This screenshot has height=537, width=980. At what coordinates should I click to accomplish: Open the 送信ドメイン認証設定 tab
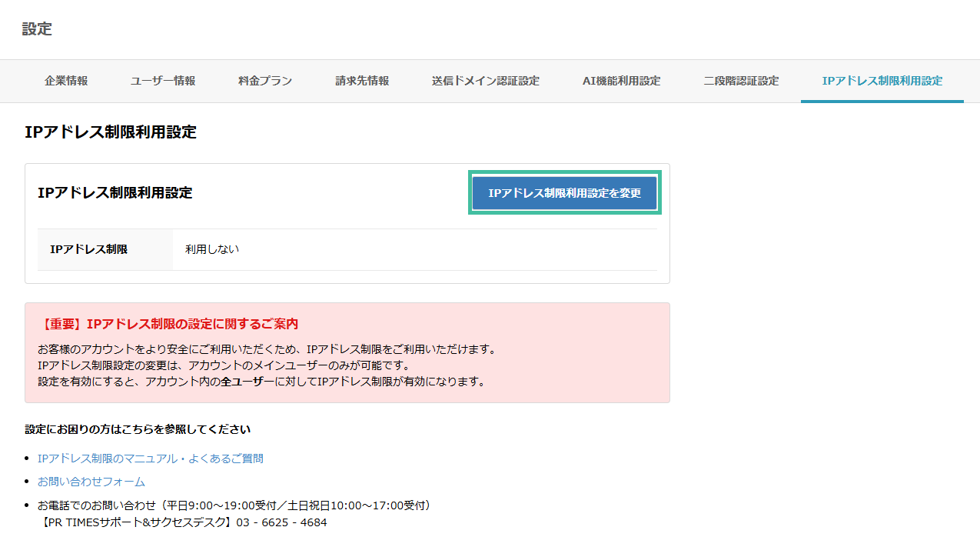click(485, 81)
